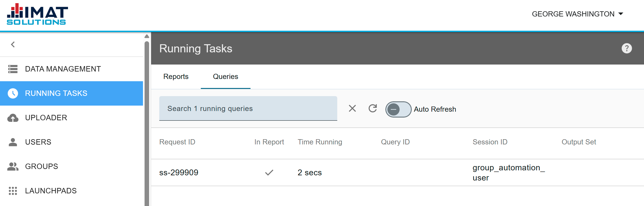The image size is (644, 206).
Task: Click the sidebar scroll up arrow
Action: click(x=147, y=37)
